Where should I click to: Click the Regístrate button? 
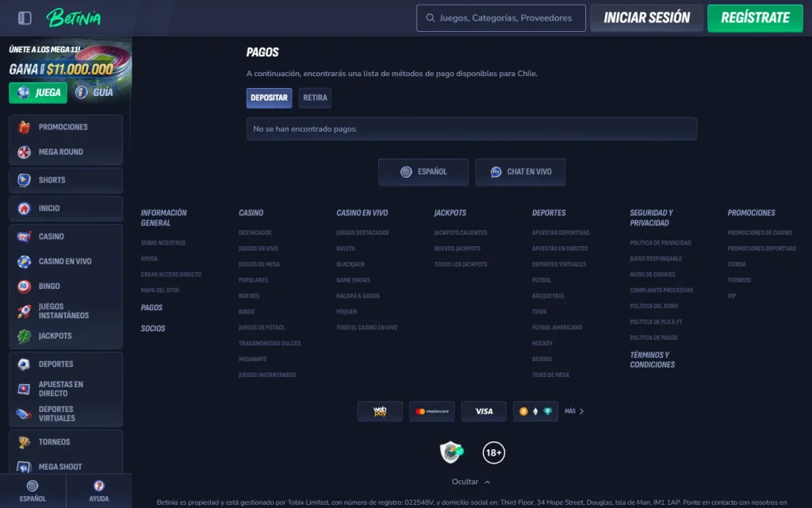point(755,18)
